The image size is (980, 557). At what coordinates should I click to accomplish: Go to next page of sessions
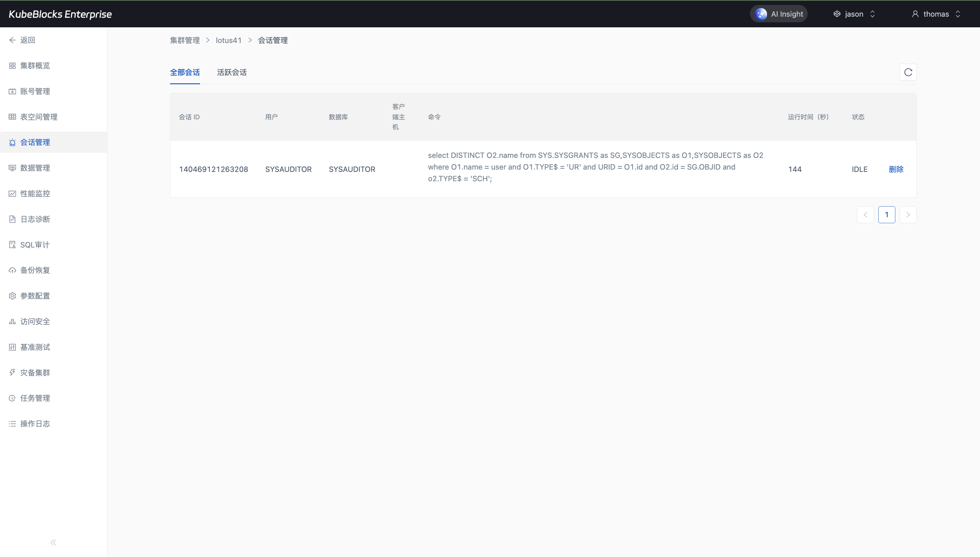[x=908, y=215]
